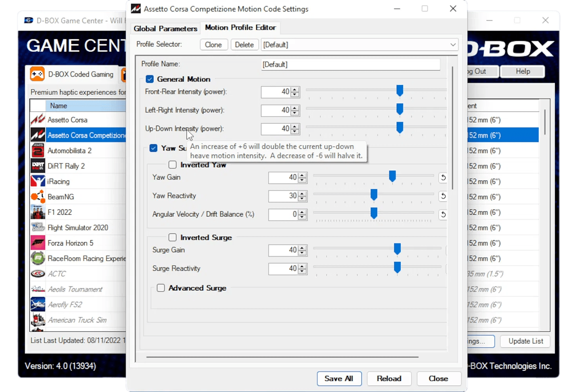Image resolution: width=580 pixels, height=392 pixels.
Task: Click the Aeolis Tournament game icon
Action: [x=38, y=289]
